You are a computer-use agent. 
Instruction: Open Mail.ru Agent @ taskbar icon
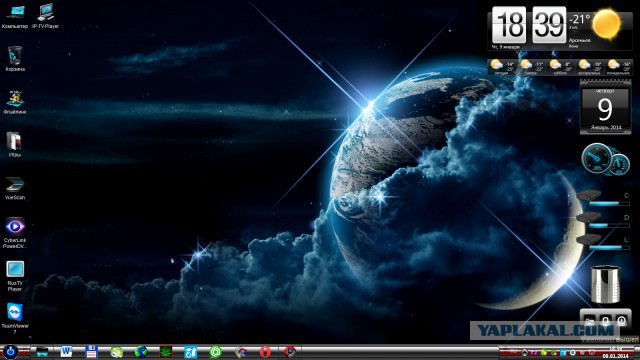pyautogui.click(x=216, y=352)
